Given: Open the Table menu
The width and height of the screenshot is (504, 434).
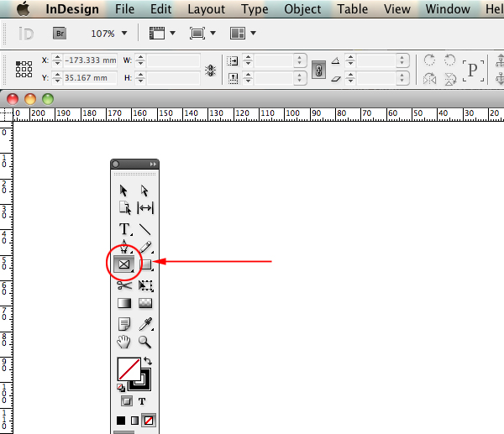Looking at the screenshot, I should (x=353, y=9).
